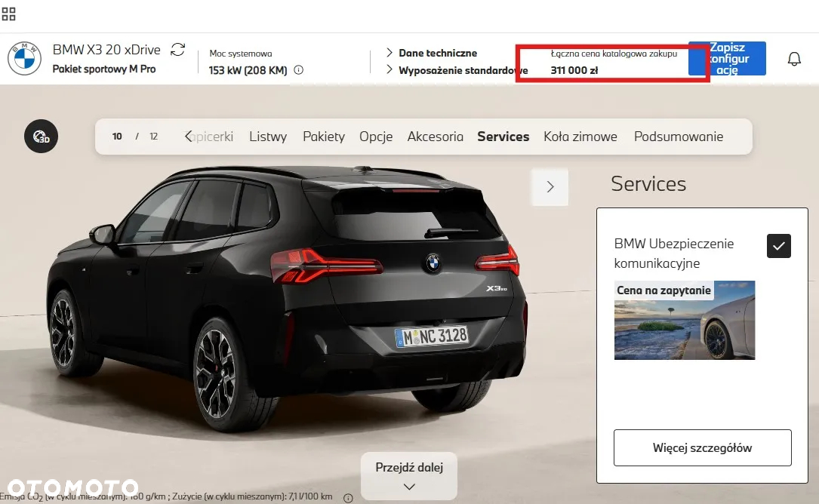Go back with the tab bar left arrow
The image size is (819, 504).
188,137
